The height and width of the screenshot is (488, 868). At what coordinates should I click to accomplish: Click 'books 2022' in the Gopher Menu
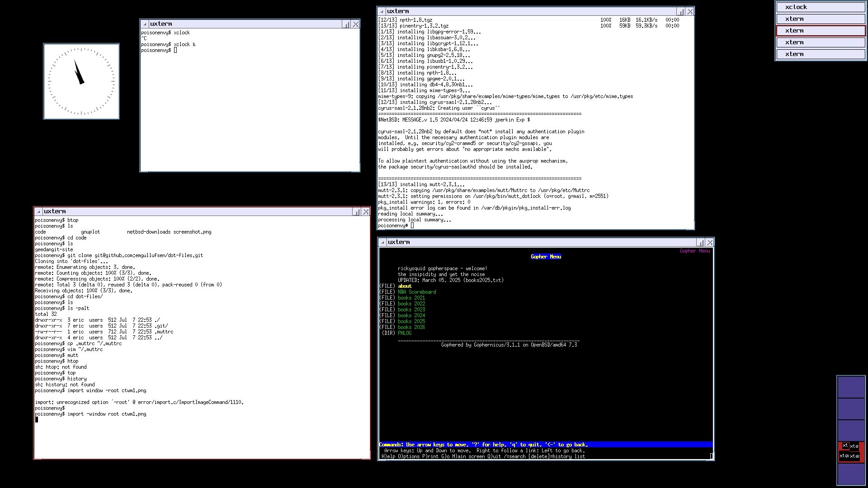(411, 304)
